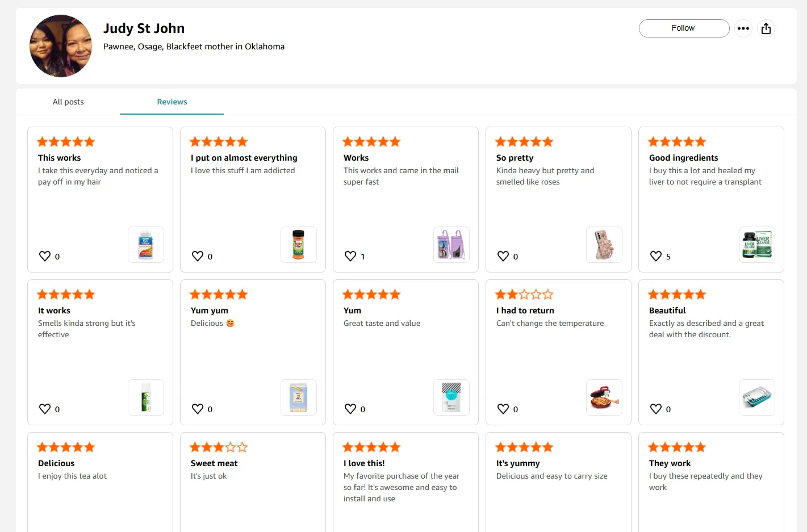This screenshot has height=532, width=807.
Task: Open the three-dot more options menu
Action: click(743, 28)
